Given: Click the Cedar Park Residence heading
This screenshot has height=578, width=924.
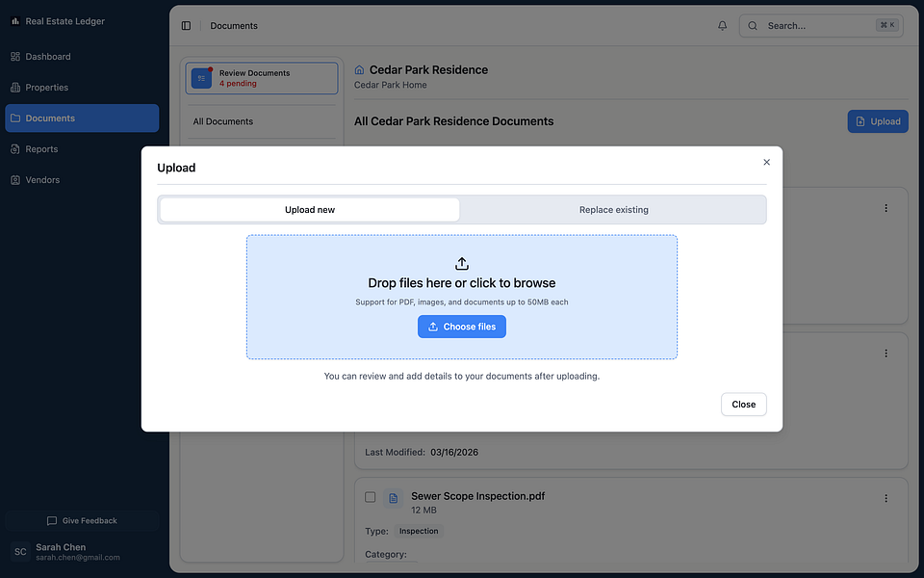Looking at the screenshot, I should coord(428,69).
